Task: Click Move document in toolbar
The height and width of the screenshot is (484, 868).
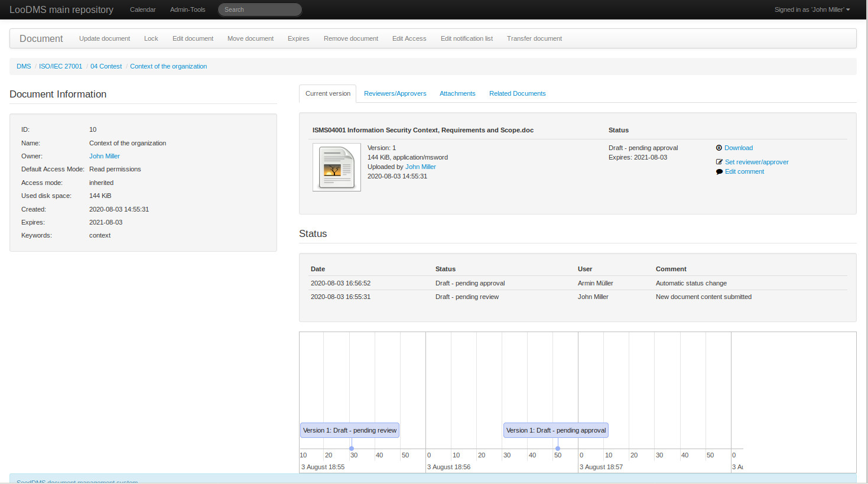Action: pyautogui.click(x=251, y=38)
